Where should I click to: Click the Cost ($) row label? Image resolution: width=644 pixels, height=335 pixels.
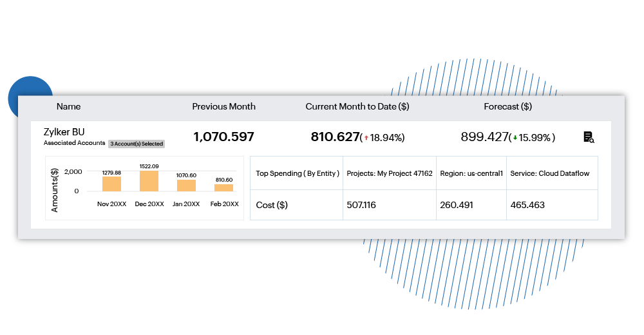[x=272, y=205]
